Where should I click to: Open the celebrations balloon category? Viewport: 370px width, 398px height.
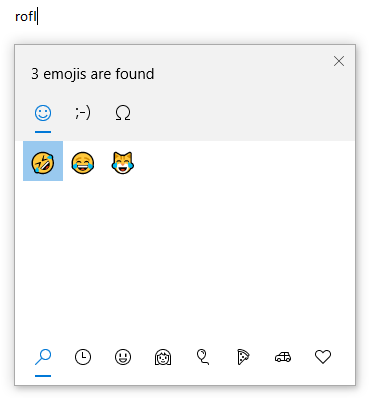(203, 357)
